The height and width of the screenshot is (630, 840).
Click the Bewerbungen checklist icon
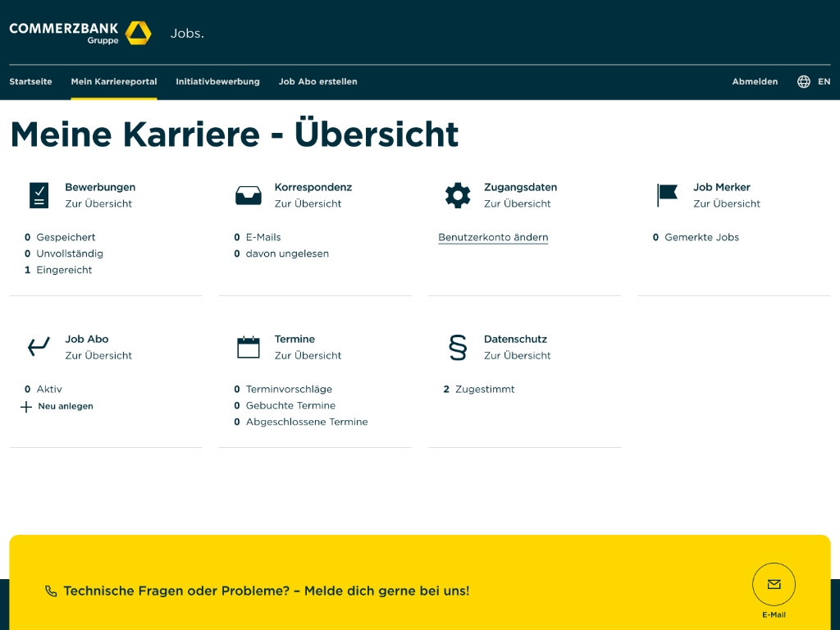click(38, 194)
